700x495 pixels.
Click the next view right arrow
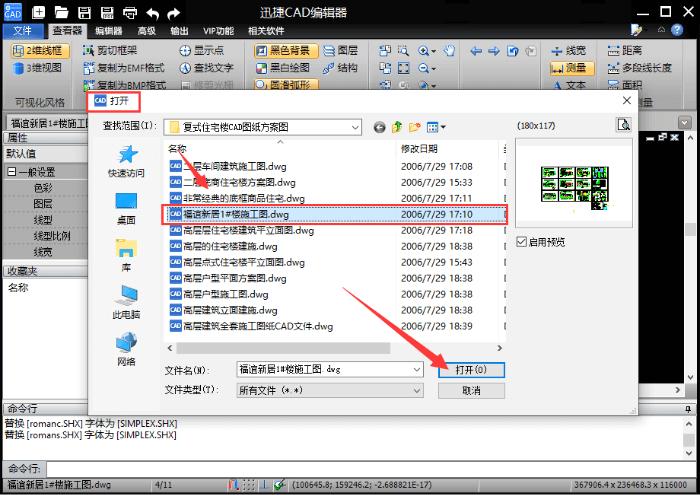pos(494,51)
